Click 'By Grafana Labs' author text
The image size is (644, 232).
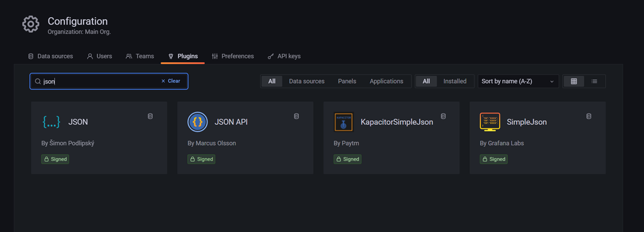pos(502,144)
